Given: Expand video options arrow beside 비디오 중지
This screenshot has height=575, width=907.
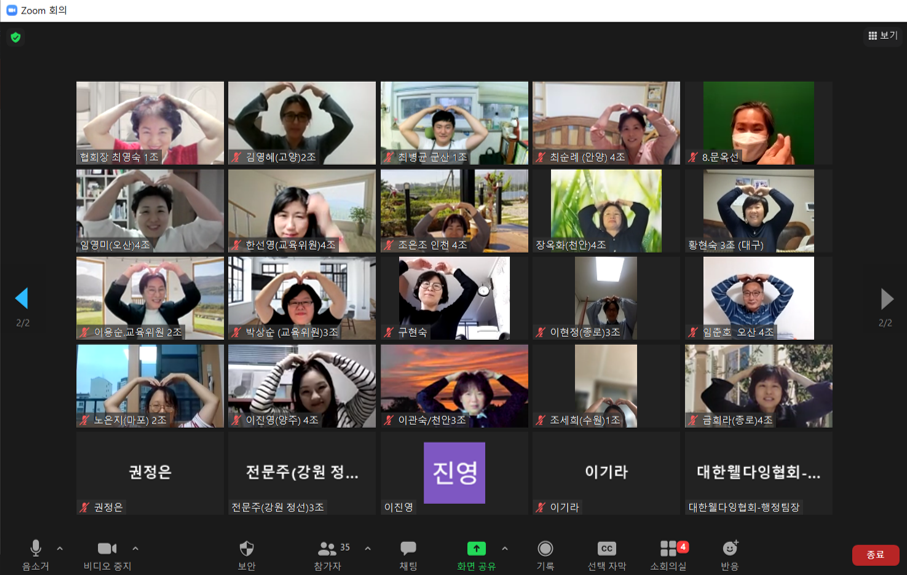Looking at the screenshot, I should [x=135, y=548].
